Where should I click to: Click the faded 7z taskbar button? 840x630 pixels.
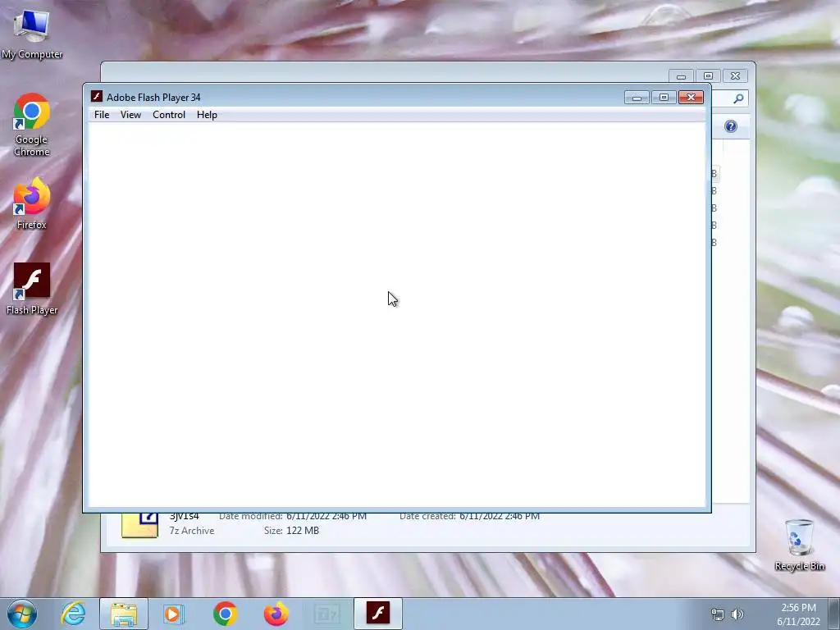tap(326, 614)
